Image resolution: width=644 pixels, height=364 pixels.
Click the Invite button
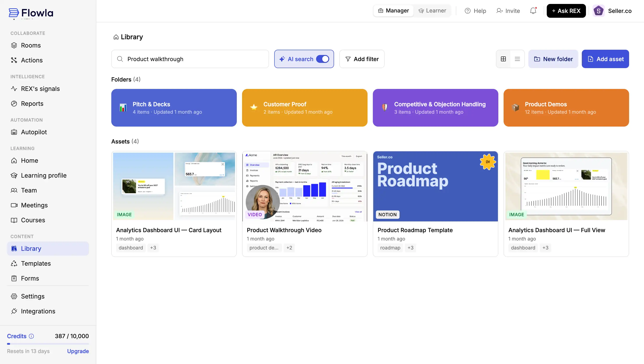pos(508,11)
